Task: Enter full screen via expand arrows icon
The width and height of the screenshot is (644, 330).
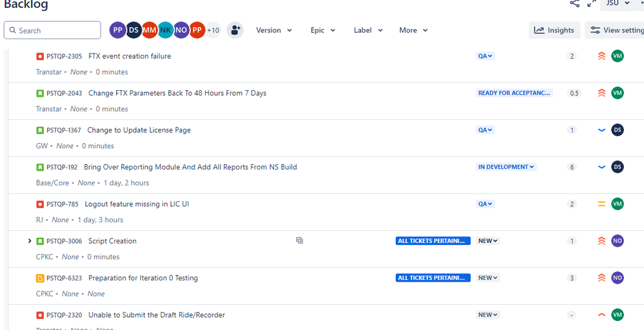Action: (591, 3)
